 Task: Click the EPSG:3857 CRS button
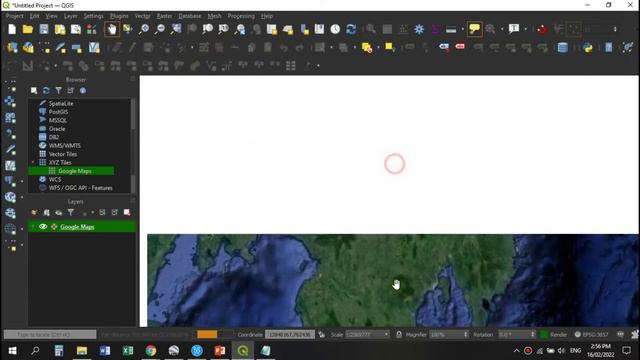pos(591,335)
